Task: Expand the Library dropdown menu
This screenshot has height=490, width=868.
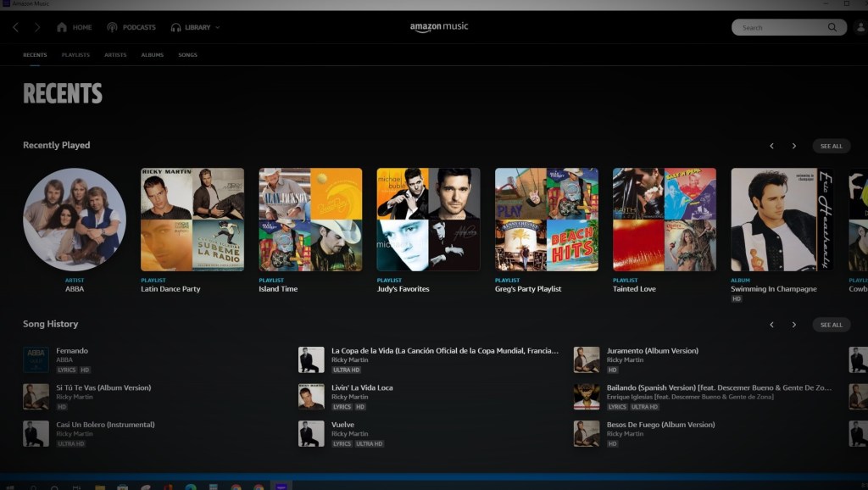Action: tap(217, 27)
